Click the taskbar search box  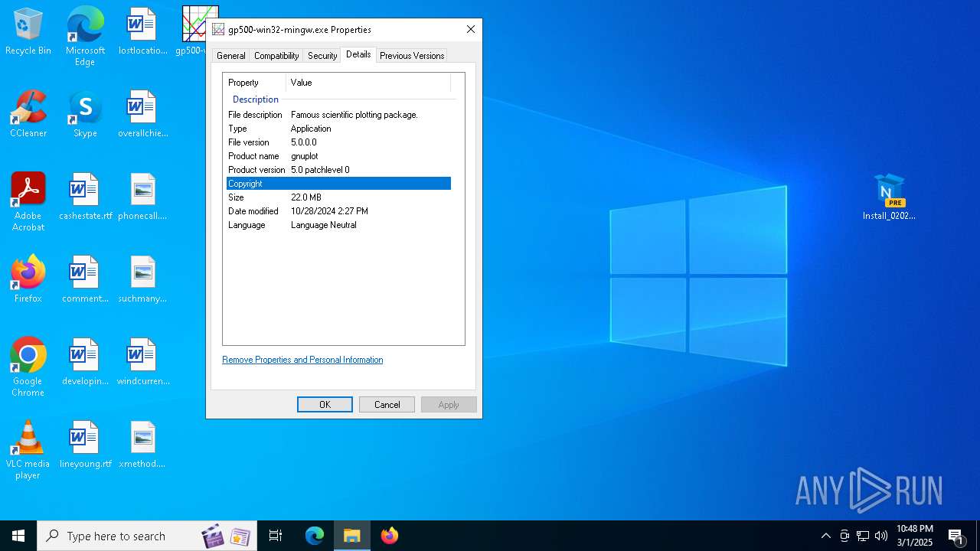[x=147, y=536]
